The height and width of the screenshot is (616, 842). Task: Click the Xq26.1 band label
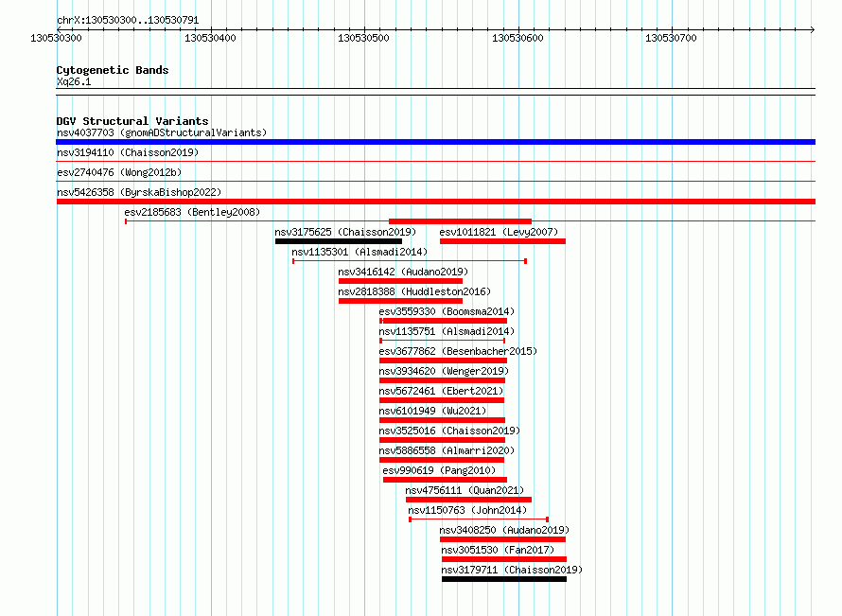click(x=74, y=81)
